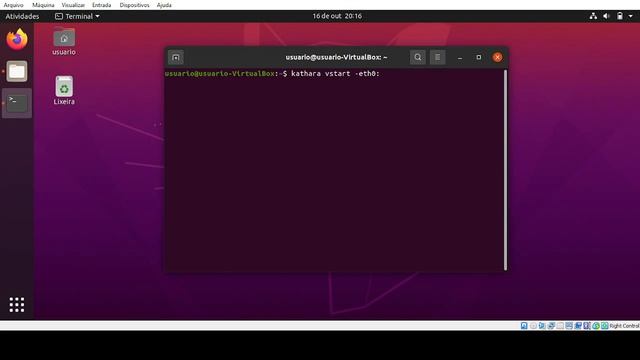The width and height of the screenshot is (640, 360).
Task: Click the VirtualBox optical disk status icon
Action: pos(533,326)
